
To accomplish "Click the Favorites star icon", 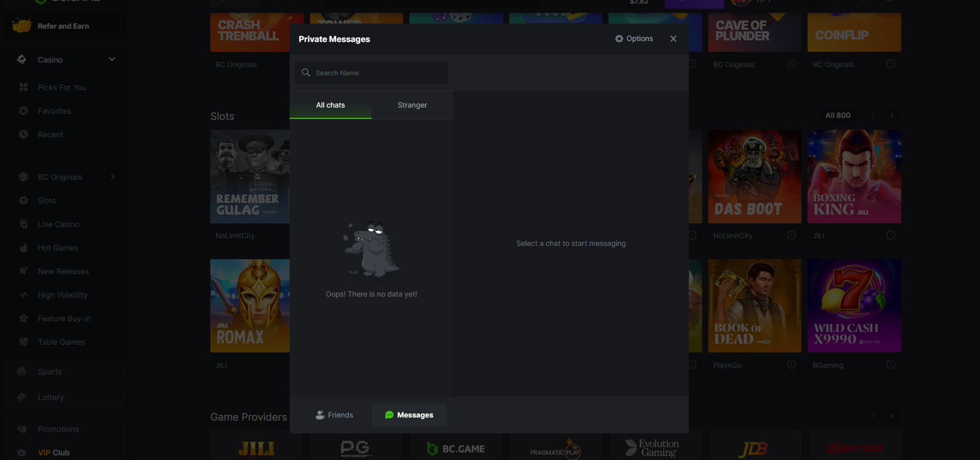I will click(x=24, y=111).
